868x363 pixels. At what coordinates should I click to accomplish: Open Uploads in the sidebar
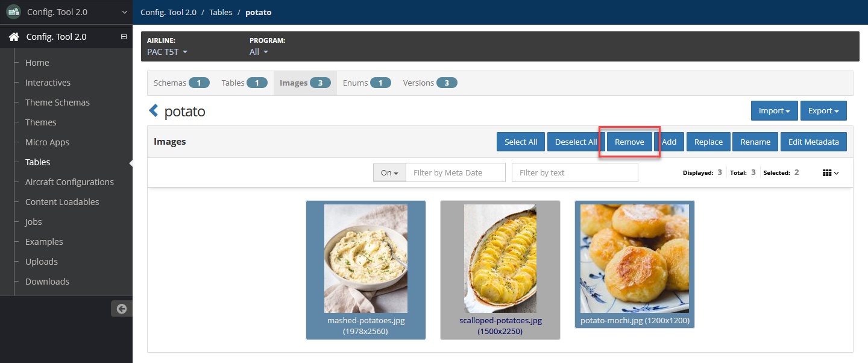coord(42,262)
